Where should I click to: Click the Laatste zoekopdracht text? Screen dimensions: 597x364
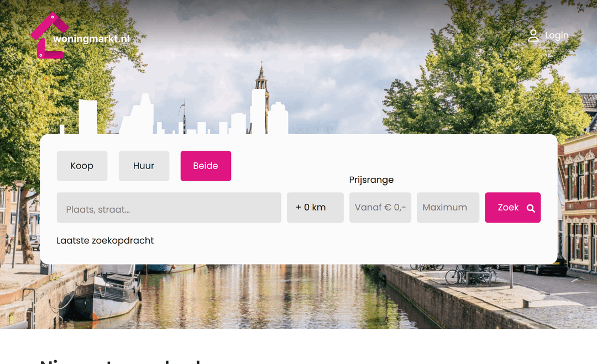pos(105,241)
